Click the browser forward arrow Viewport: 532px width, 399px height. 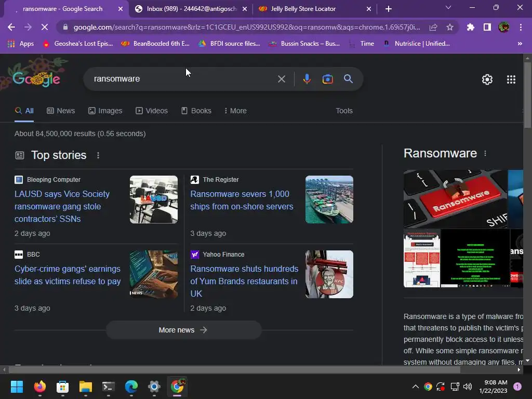click(28, 27)
